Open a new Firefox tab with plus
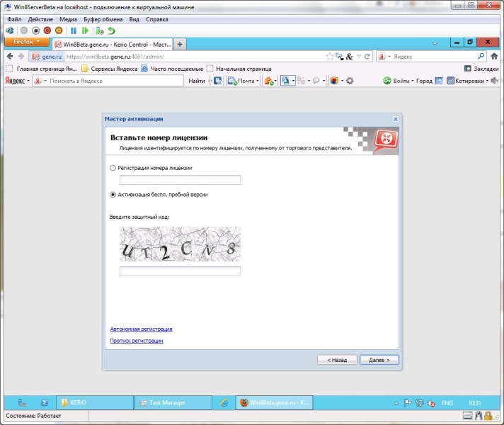Image resolution: width=504 pixels, height=425 pixels. coord(180,44)
